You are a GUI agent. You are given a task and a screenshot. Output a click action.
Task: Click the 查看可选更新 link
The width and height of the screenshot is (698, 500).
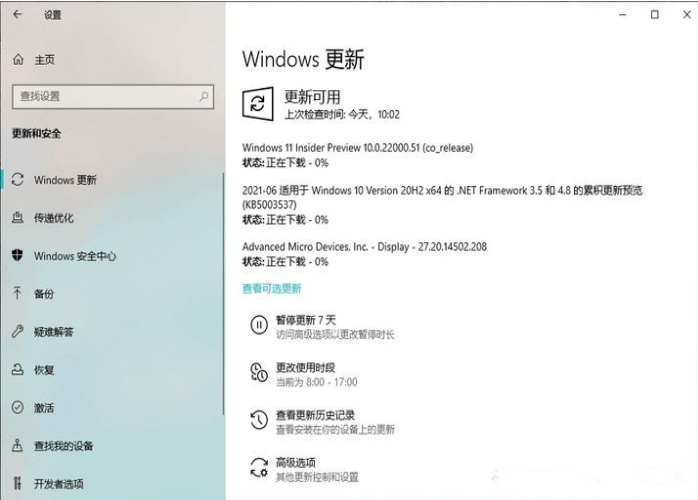(272, 289)
